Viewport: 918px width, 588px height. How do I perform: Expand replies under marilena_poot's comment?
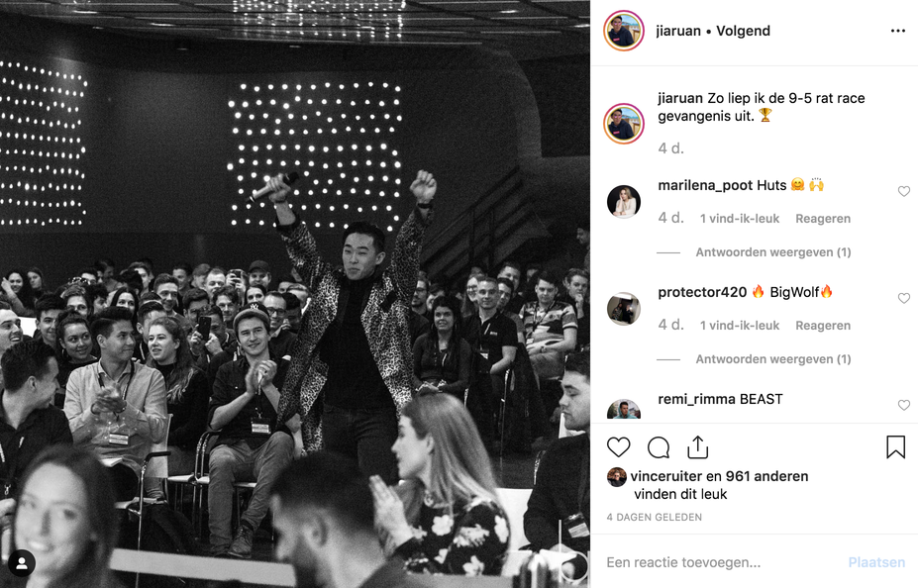(772, 252)
